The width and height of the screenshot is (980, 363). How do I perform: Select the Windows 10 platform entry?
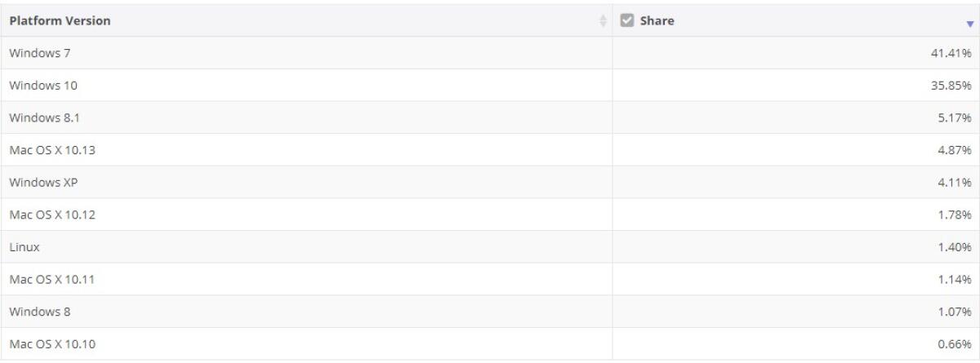click(x=38, y=86)
